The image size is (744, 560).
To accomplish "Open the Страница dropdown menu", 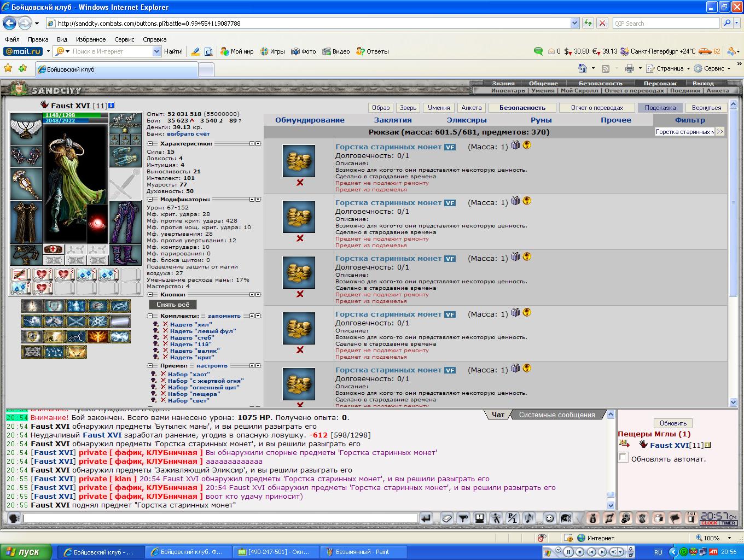I will 669,68.
